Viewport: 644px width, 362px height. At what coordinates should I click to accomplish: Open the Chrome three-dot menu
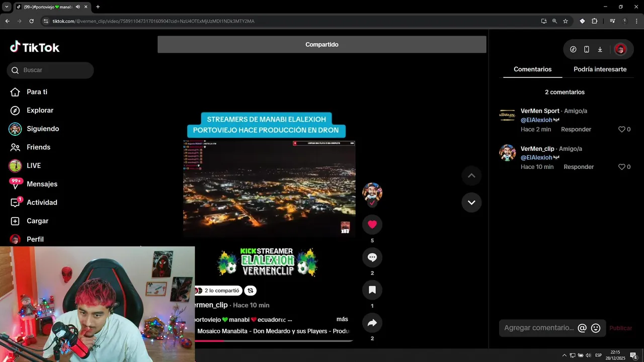coord(637,21)
